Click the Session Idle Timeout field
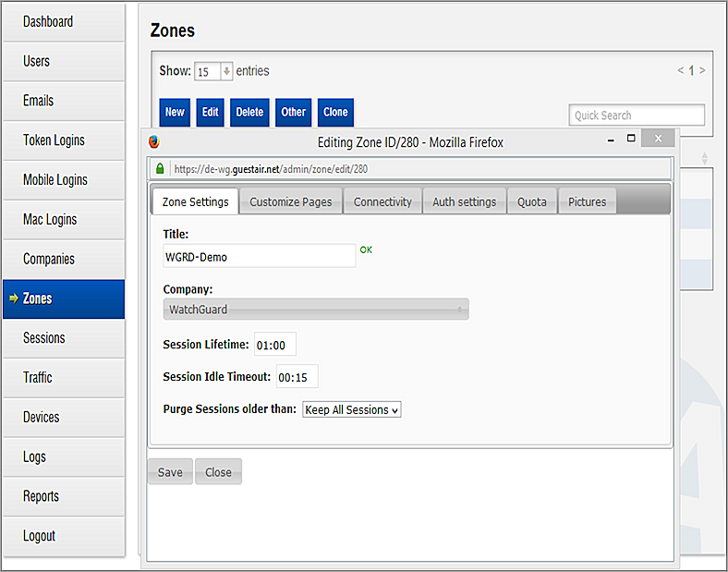This screenshot has width=728, height=572. tap(297, 377)
